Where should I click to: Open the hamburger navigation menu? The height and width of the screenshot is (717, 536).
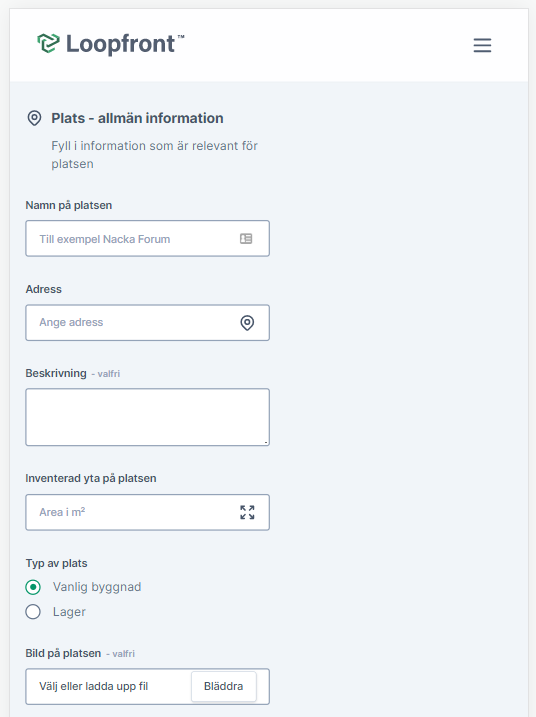click(x=482, y=45)
